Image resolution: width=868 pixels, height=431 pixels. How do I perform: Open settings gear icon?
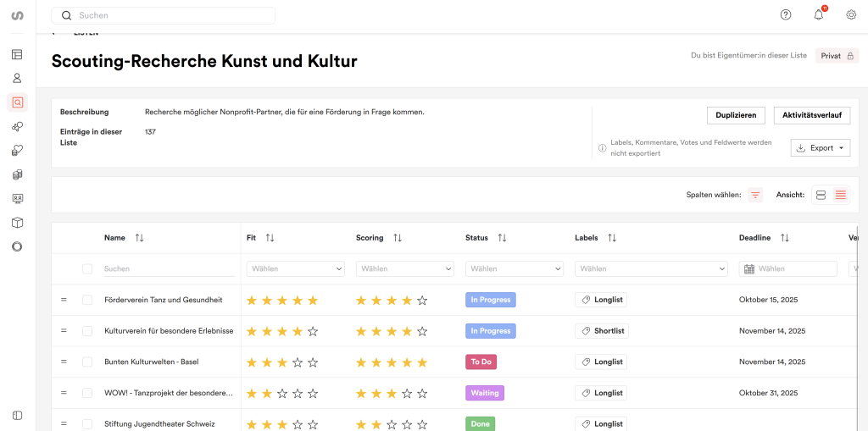(850, 14)
